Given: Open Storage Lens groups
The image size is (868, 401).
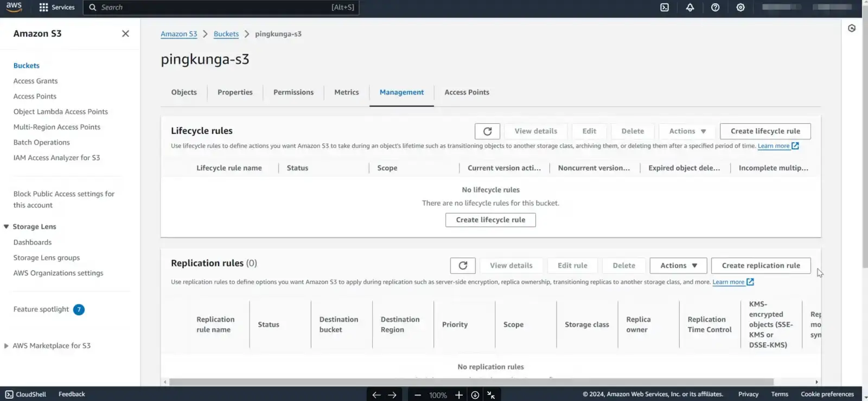Looking at the screenshot, I should point(47,258).
